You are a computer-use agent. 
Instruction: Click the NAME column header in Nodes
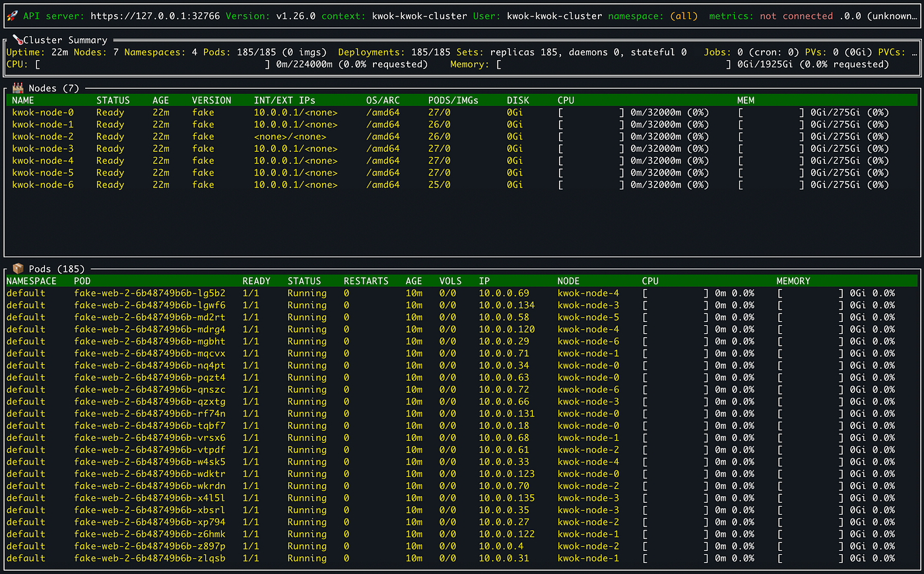coord(23,100)
